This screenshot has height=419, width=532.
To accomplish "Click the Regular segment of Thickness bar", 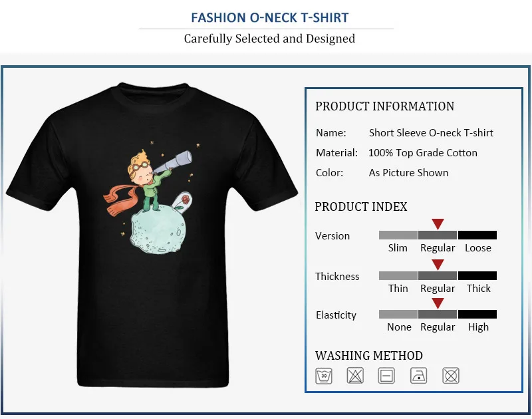I will click(438, 275).
